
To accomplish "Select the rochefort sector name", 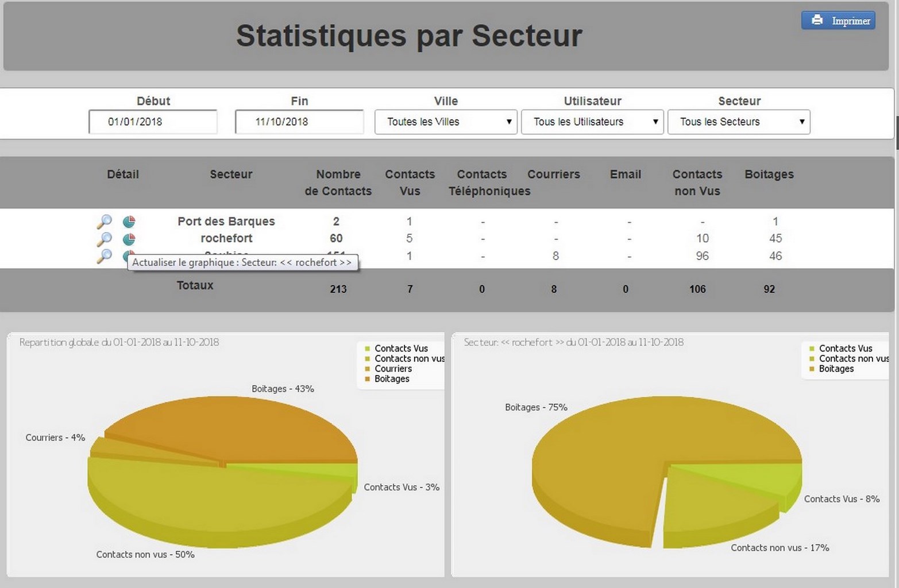I will click(x=226, y=238).
